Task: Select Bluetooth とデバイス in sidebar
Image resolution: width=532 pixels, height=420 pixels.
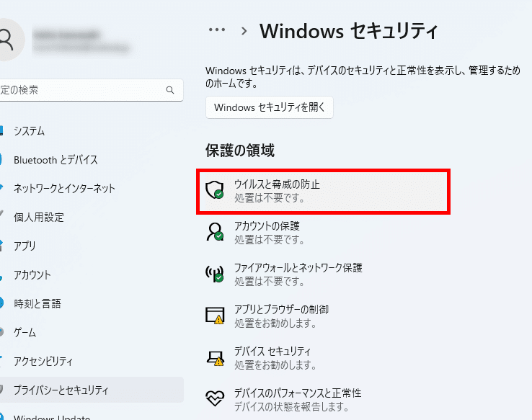Action: [x=56, y=160]
